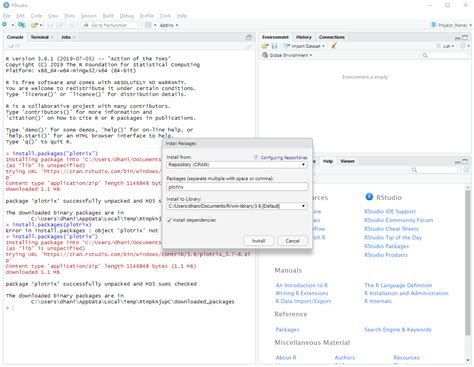Open the RStudio IDE Support link
Screen dimensions: 474x367
[390, 212]
